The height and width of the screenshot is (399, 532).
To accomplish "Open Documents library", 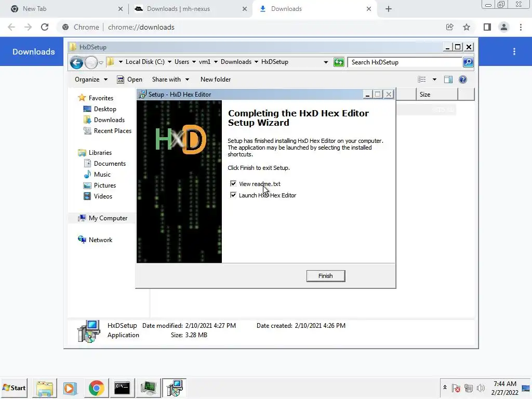I will pos(110,163).
